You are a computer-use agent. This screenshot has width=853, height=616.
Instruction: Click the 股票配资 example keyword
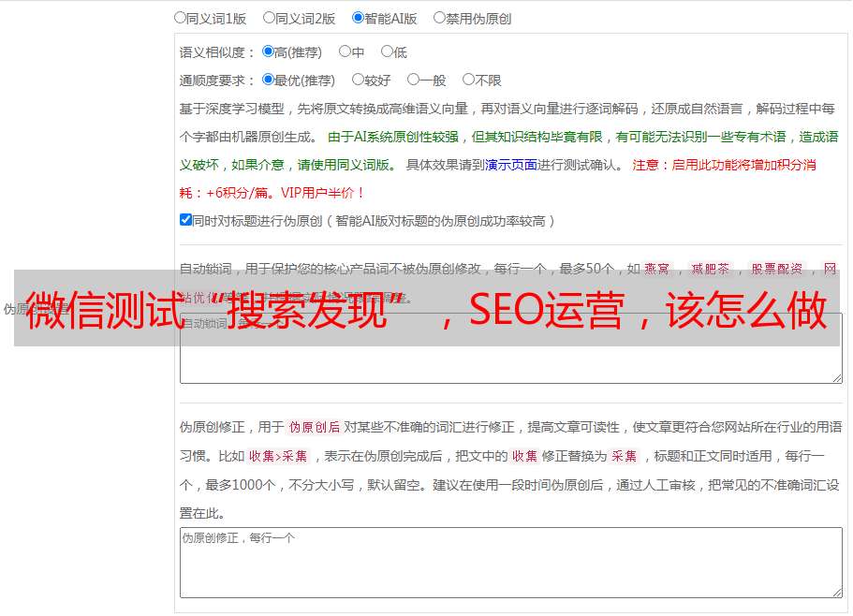pyautogui.click(x=777, y=269)
